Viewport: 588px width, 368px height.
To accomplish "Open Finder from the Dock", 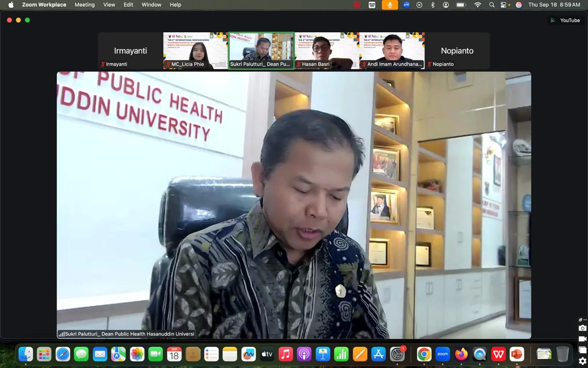I will point(26,354).
